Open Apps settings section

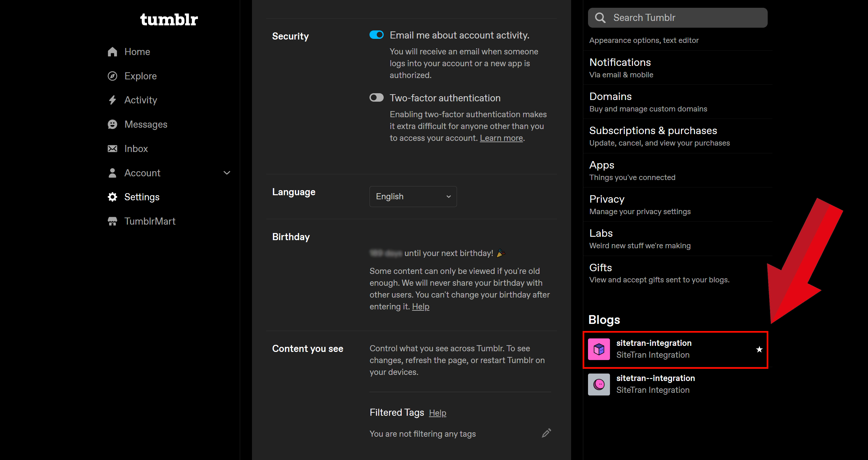(x=678, y=171)
